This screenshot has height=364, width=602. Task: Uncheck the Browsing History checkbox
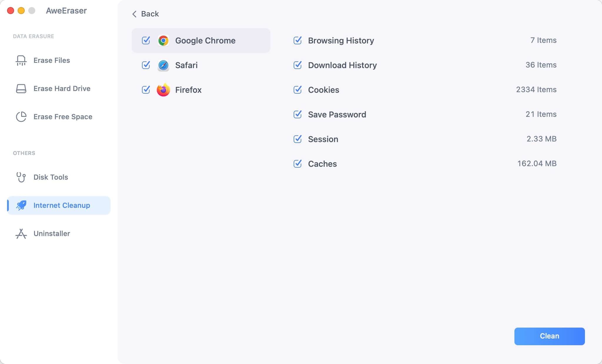(298, 41)
